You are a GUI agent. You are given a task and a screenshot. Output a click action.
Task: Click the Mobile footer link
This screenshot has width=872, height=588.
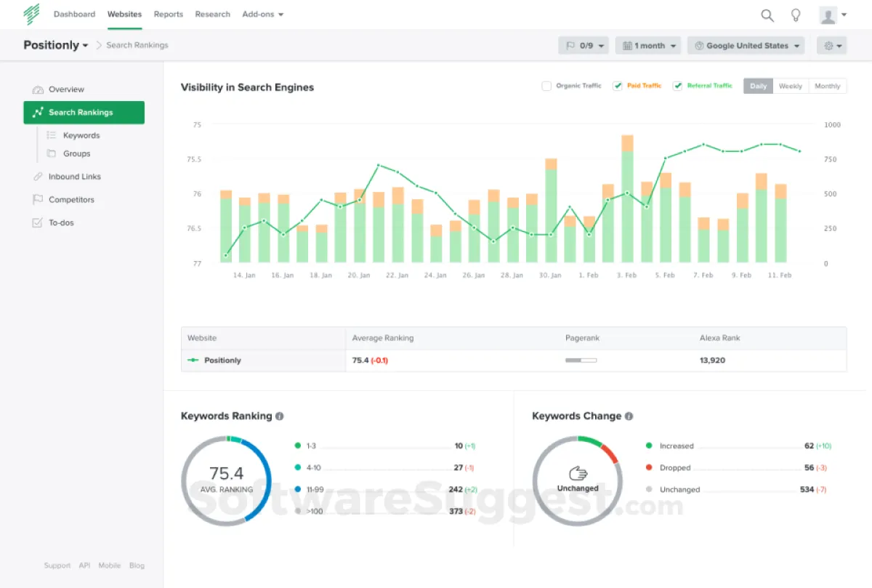tap(110, 565)
